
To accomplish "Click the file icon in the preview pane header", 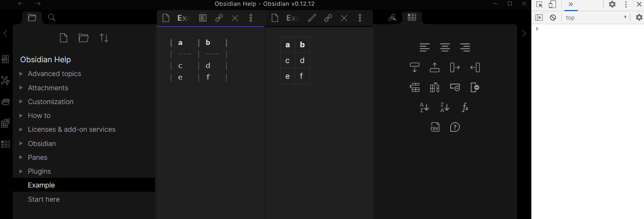I will pyautogui.click(x=275, y=18).
